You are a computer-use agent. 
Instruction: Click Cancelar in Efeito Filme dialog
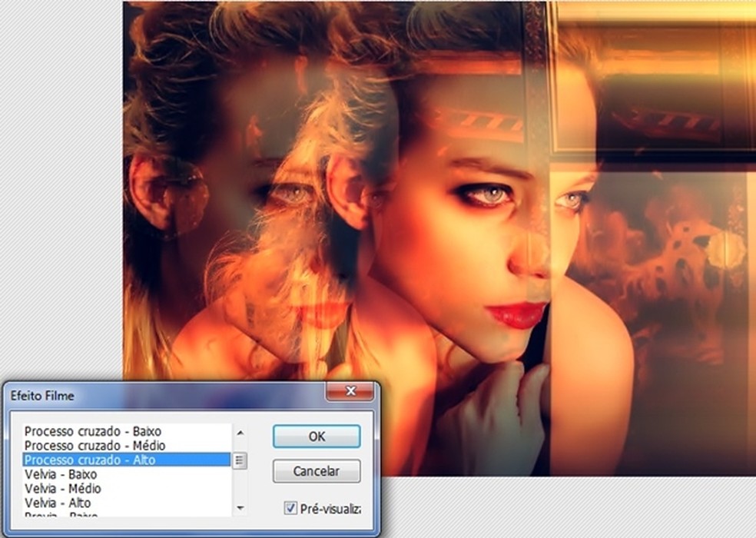point(317,471)
